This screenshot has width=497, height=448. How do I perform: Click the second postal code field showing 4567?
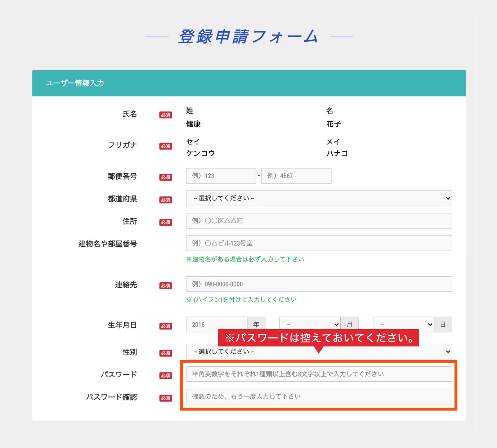[296, 176]
